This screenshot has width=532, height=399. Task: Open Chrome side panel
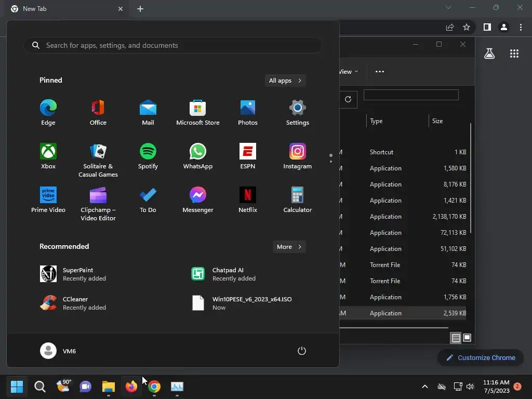487,27
